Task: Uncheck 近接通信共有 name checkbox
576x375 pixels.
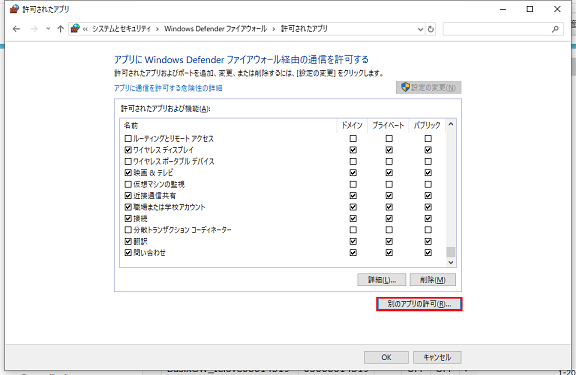Action: pyautogui.click(x=128, y=196)
